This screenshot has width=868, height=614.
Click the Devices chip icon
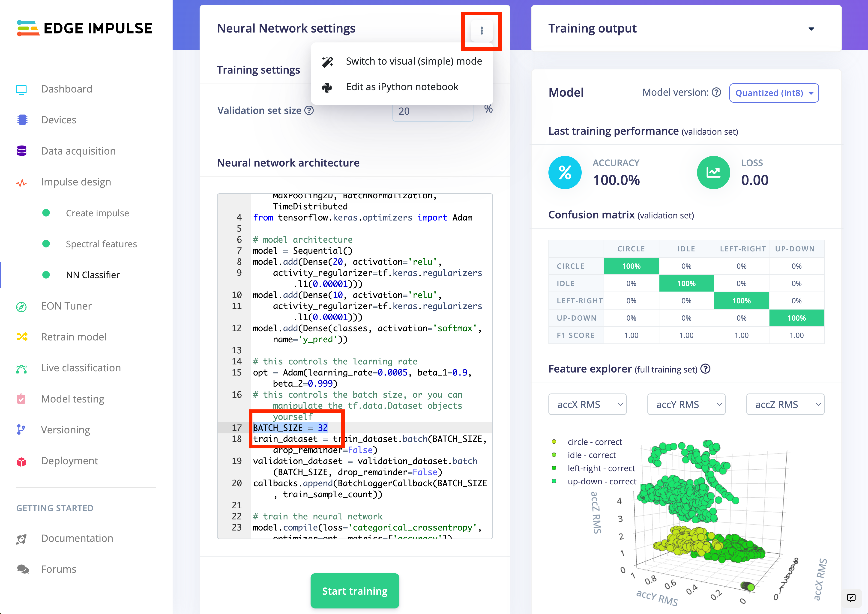click(x=22, y=120)
